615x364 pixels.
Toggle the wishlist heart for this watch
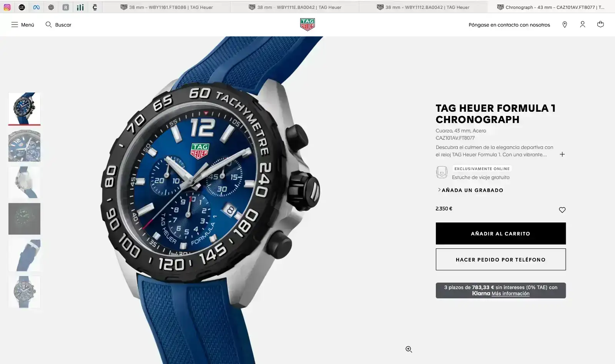pyautogui.click(x=562, y=210)
